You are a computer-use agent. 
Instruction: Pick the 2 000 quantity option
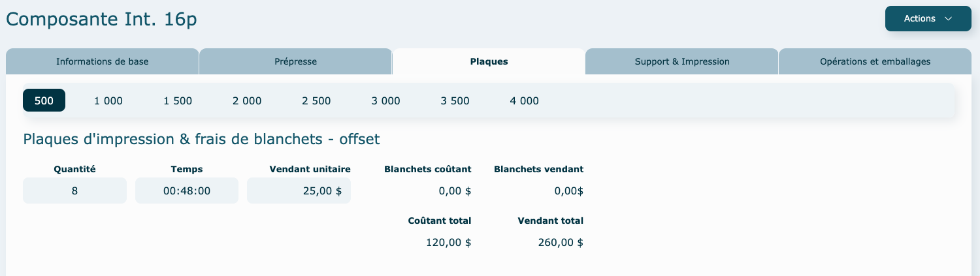point(247,100)
